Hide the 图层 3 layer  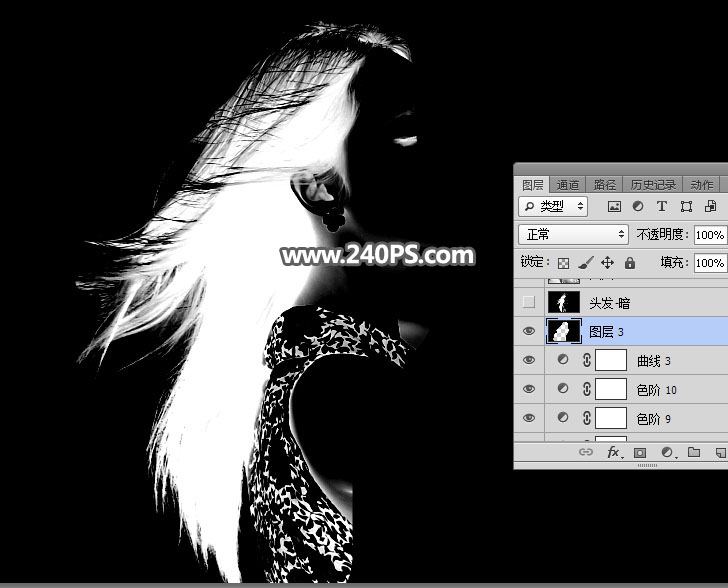[x=528, y=331]
